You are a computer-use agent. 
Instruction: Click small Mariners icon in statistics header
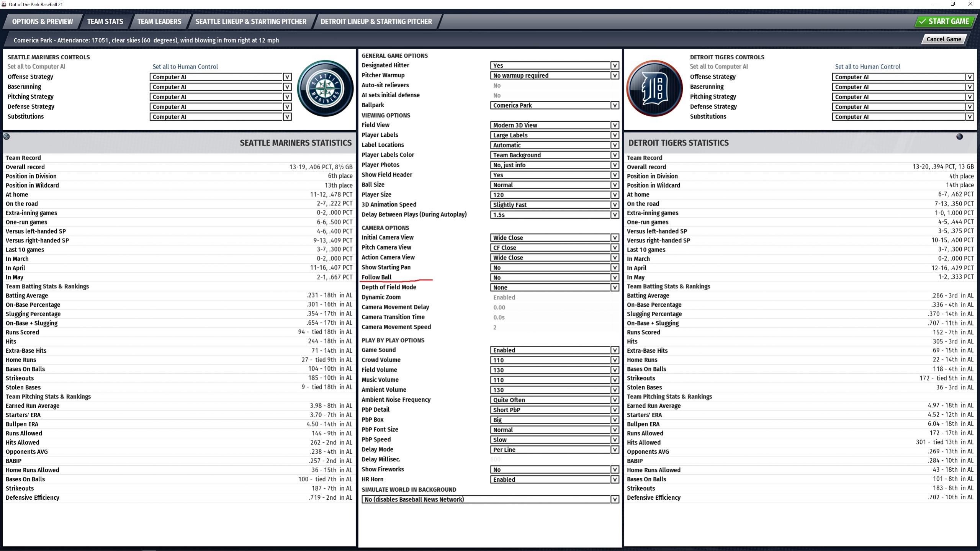click(7, 137)
